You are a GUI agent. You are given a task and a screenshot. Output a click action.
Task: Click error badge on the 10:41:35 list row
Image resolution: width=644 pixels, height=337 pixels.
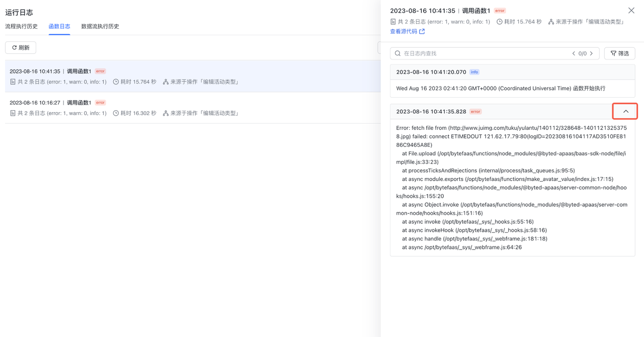(101, 71)
